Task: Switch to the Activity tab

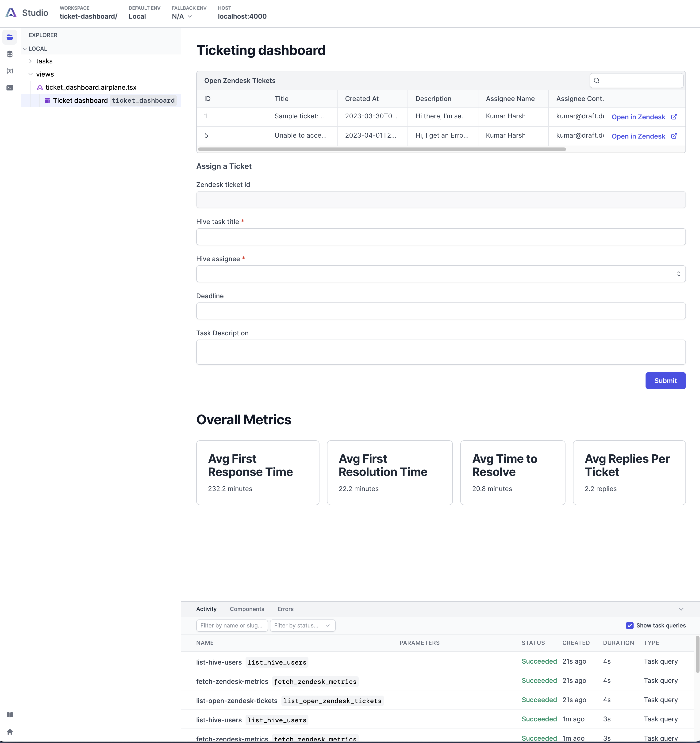Action: [x=206, y=609]
